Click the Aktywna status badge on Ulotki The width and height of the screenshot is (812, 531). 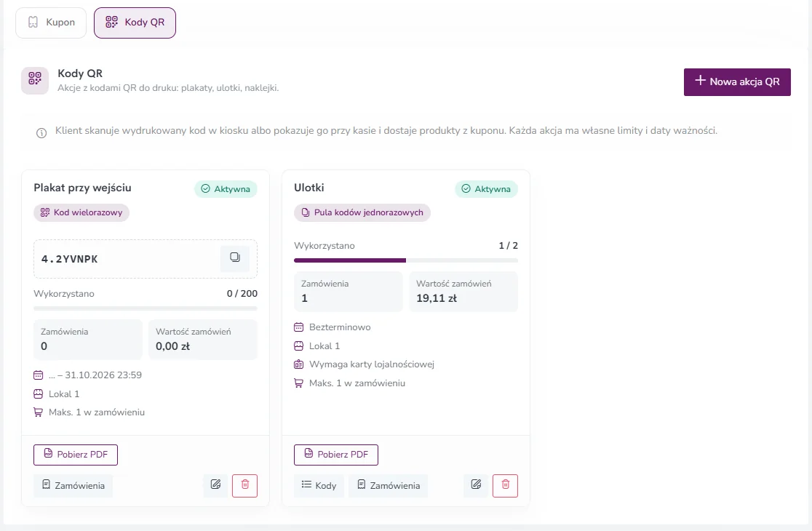[486, 189]
